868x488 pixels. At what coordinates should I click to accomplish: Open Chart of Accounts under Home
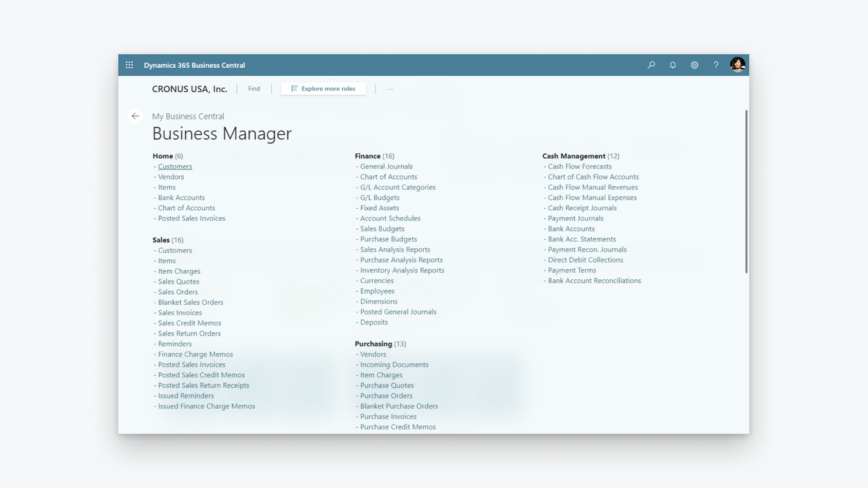[186, 208]
